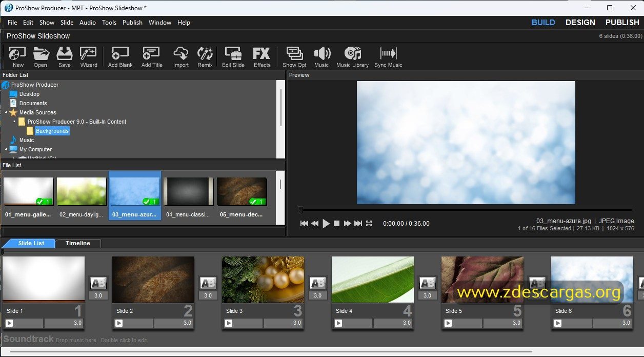Jump to the end of the preview
The width and height of the screenshot is (644, 357).
click(x=358, y=224)
